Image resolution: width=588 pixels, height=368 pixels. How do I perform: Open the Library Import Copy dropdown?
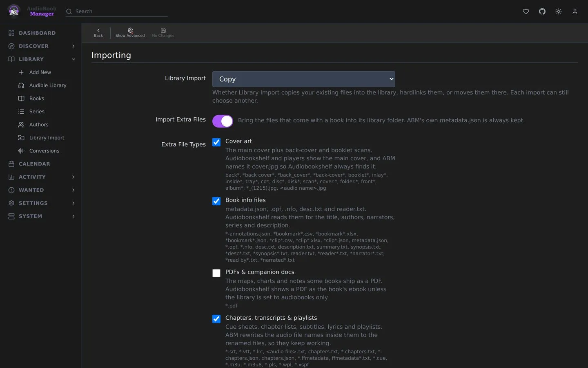tap(304, 79)
